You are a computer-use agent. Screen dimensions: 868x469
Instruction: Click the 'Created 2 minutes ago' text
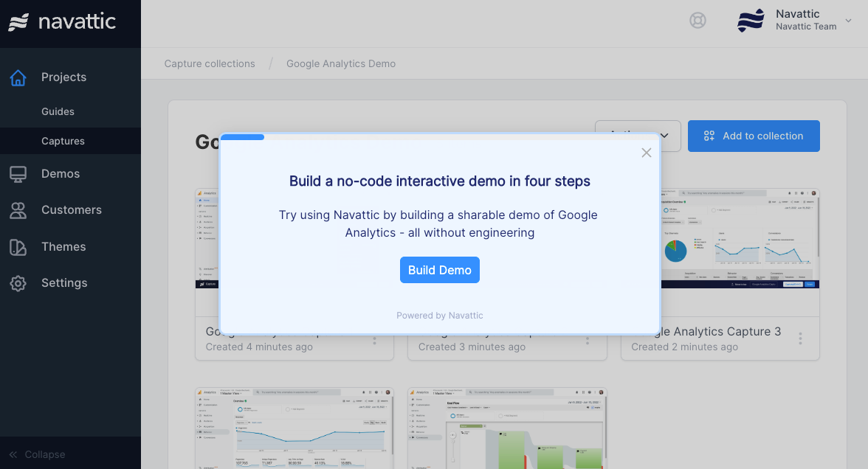(x=684, y=347)
